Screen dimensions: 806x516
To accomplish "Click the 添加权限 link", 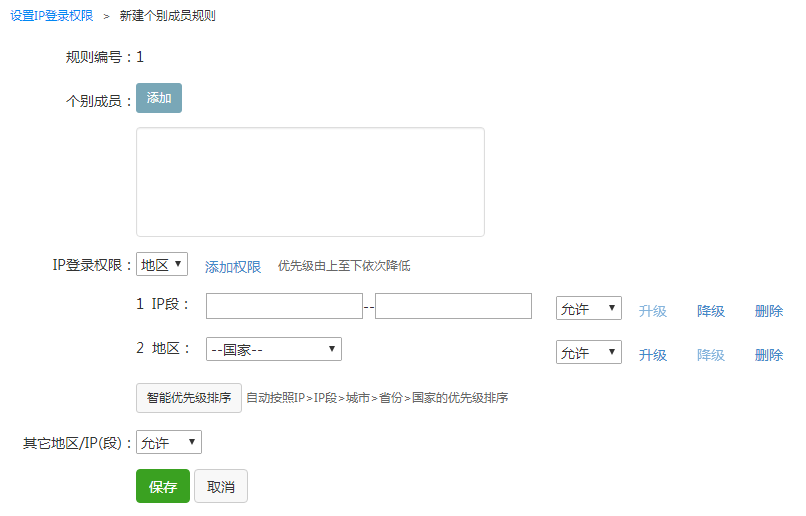I will click(x=233, y=267).
